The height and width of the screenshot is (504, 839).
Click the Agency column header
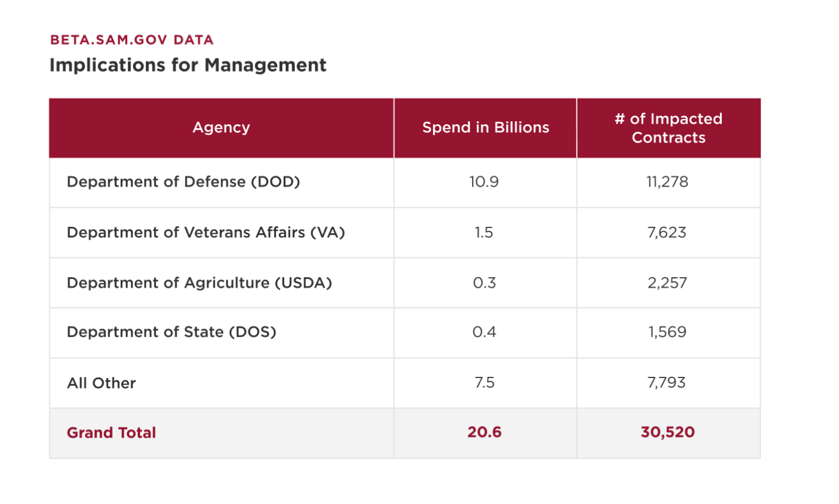click(x=221, y=128)
